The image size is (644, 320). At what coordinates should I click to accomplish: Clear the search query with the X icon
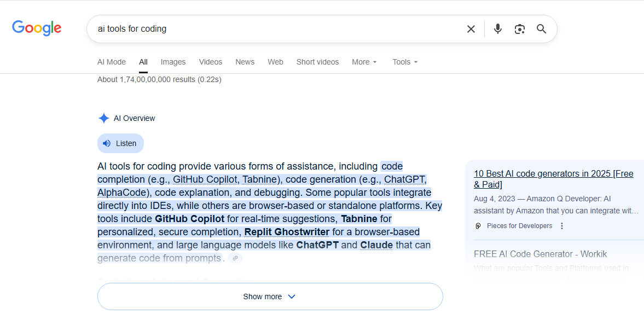pyautogui.click(x=471, y=28)
